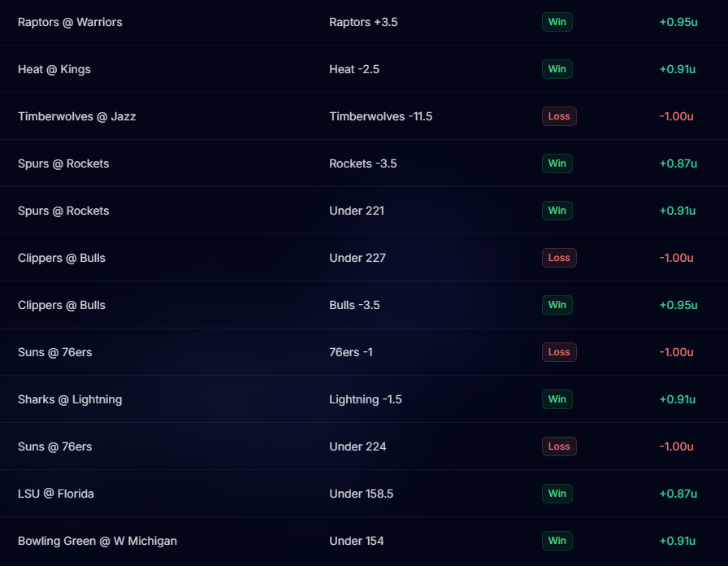728x566 pixels.
Task: Select Spurs @ Rockets in Rockets -3.5 row
Action: tap(63, 163)
